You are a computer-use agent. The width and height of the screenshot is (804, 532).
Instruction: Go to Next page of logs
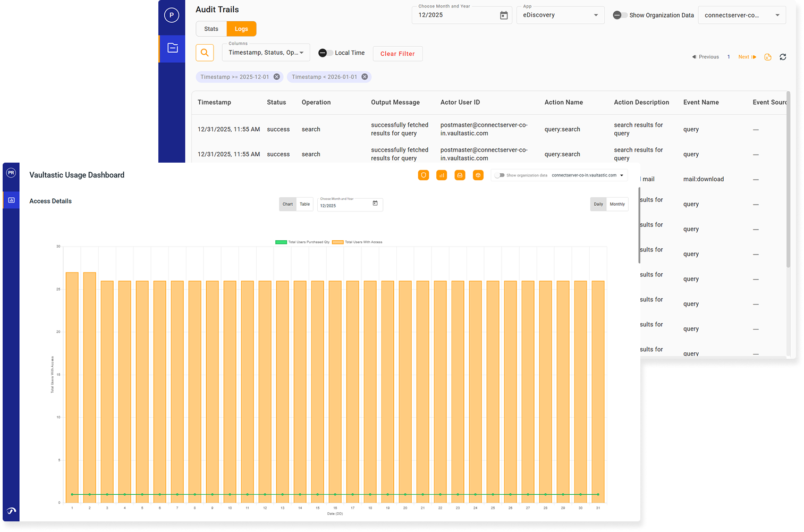coord(747,57)
